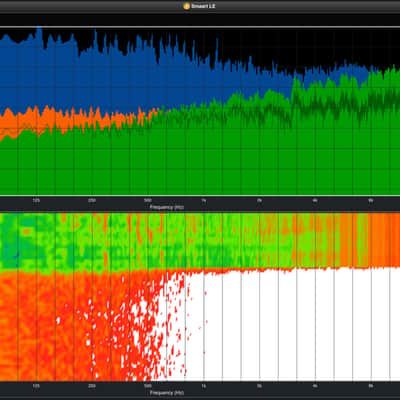Click the 125 Hz label on the lower spectrograph axis
Screen dimensions: 400x400
coord(36,386)
